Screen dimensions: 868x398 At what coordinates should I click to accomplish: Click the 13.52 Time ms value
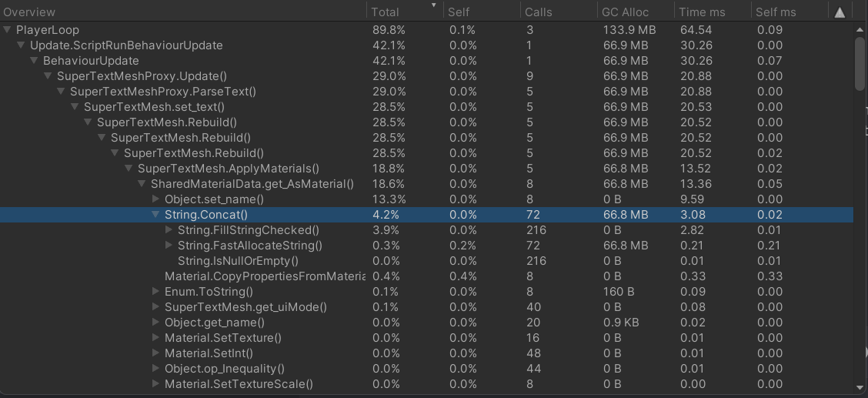pyautogui.click(x=696, y=169)
